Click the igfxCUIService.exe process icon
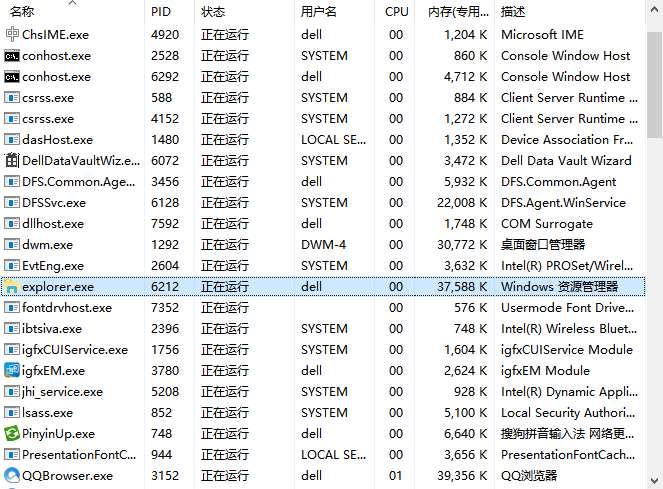The height and width of the screenshot is (489, 663). coord(12,349)
